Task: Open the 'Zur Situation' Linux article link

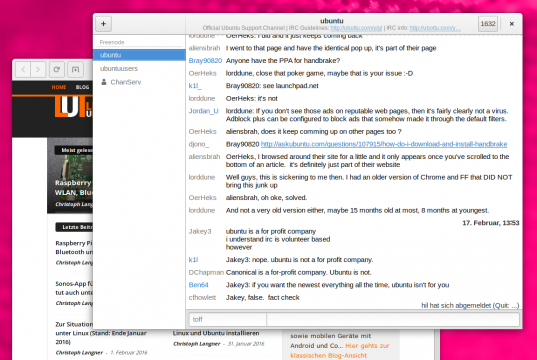Action: [x=101, y=333]
